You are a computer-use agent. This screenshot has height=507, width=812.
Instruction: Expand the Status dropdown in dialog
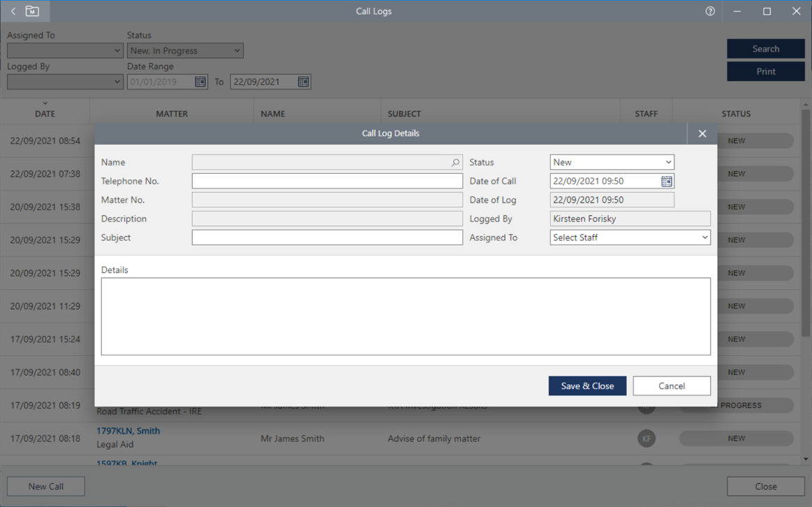[668, 162]
